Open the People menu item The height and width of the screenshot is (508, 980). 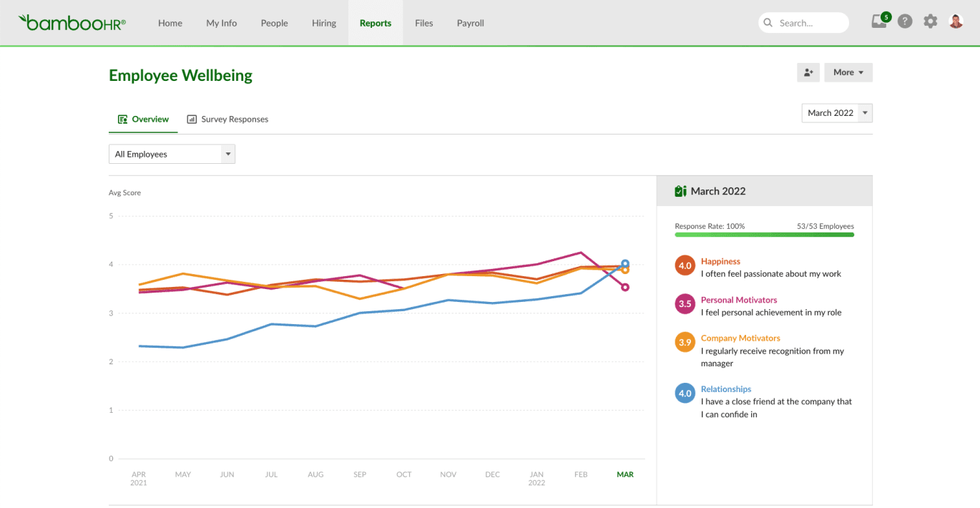pyautogui.click(x=274, y=23)
